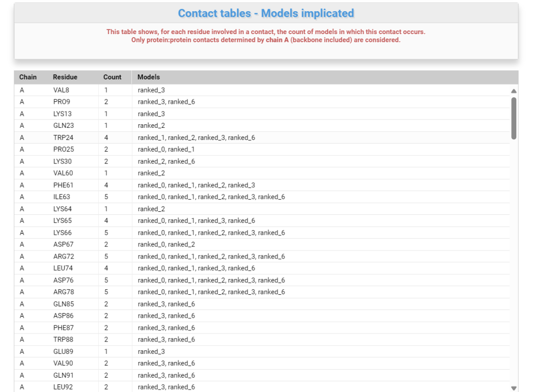Select the Residue column header
Viewport: 550px width, 392px height.
[x=66, y=77]
